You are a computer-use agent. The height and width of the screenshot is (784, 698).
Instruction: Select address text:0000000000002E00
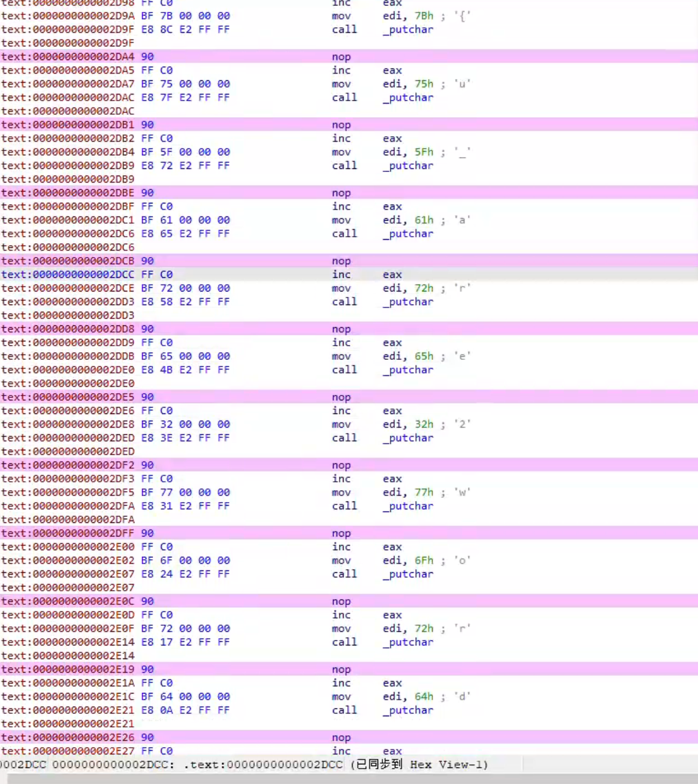[68, 547]
